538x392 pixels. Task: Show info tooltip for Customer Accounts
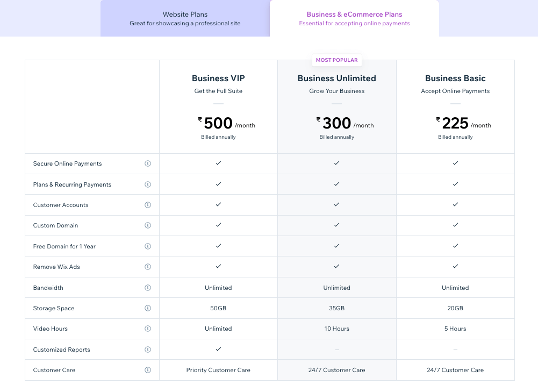(x=148, y=205)
